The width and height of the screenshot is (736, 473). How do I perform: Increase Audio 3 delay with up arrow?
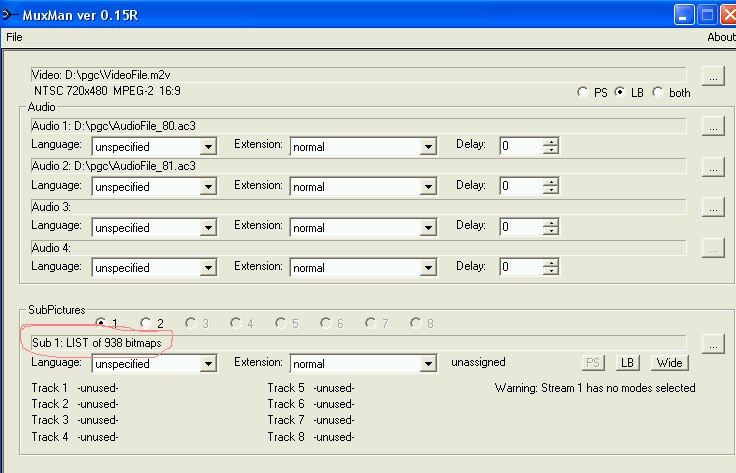[x=551, y=222]
